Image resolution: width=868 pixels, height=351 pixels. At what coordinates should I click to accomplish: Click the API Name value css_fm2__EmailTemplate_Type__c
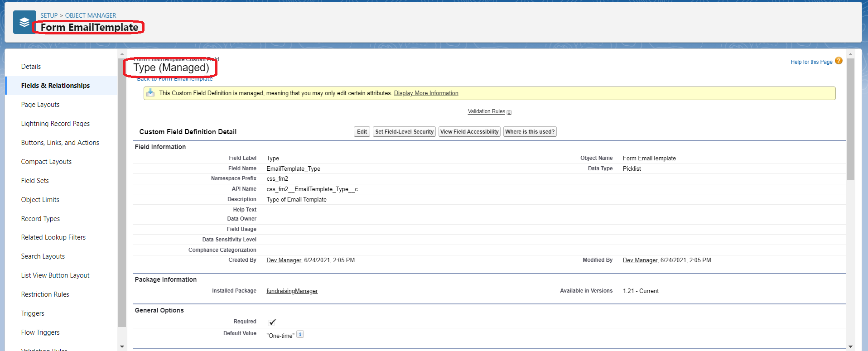tap(312, 189)
